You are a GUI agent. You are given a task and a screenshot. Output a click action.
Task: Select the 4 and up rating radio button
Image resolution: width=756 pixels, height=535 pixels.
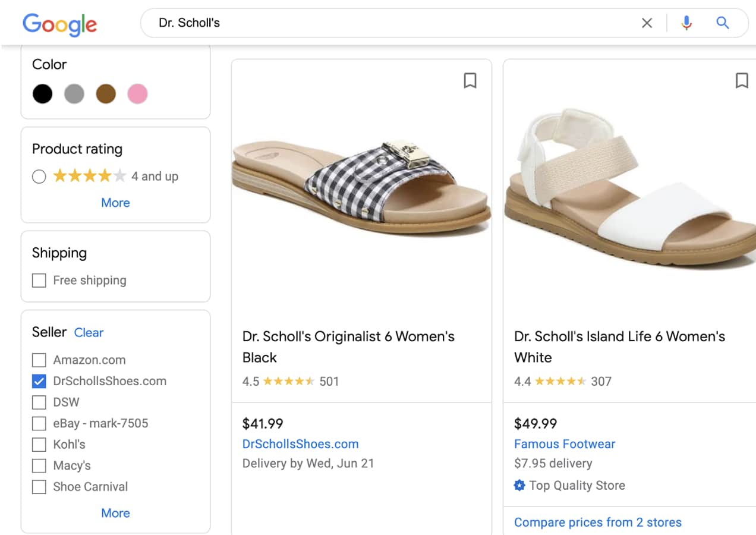point(39,177)
